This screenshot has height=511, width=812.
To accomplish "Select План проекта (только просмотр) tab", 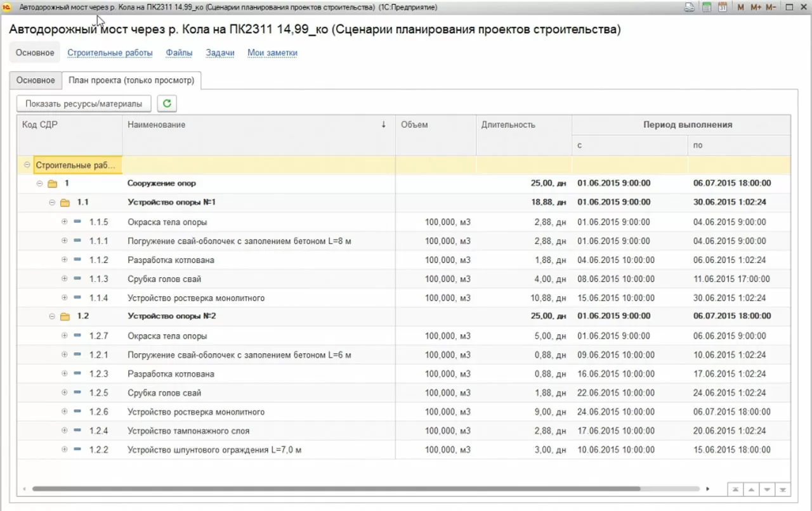I will coord(132,81).
